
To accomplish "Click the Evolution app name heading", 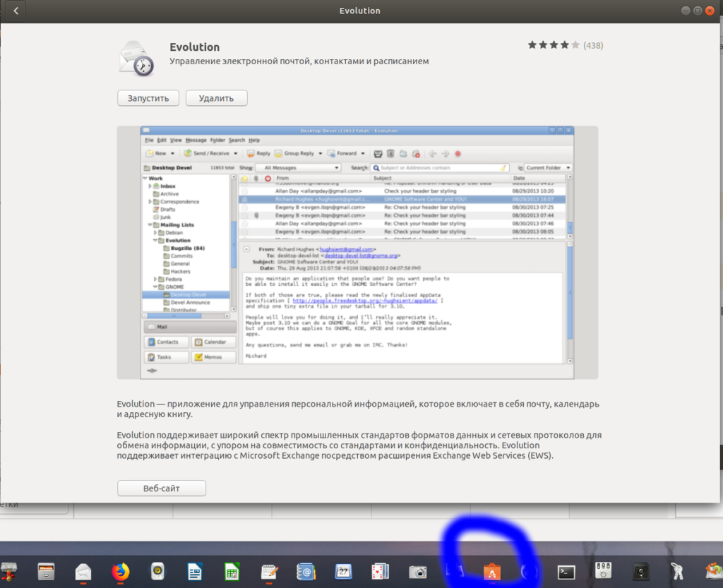I will [x=195, y=47].
